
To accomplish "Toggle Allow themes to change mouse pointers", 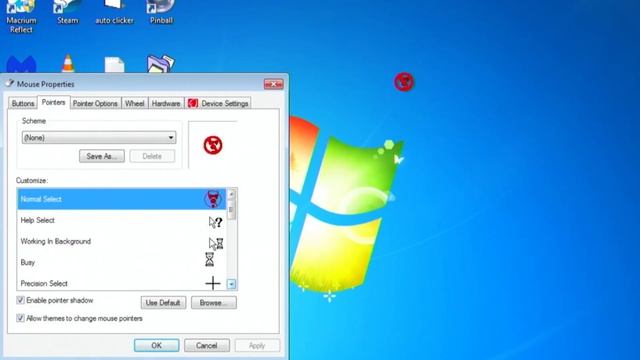I will point(20,318).
